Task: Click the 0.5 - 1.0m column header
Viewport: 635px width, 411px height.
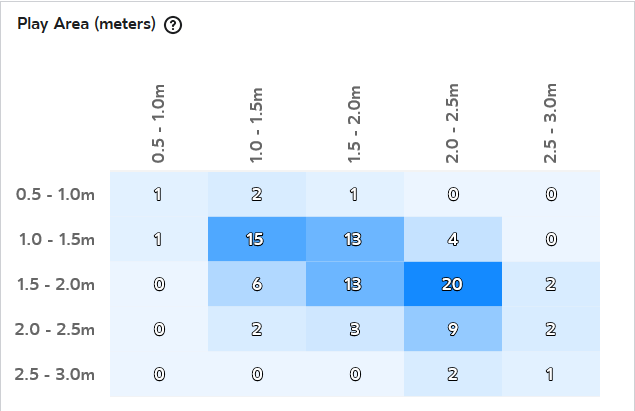Action: coord(158,124)
